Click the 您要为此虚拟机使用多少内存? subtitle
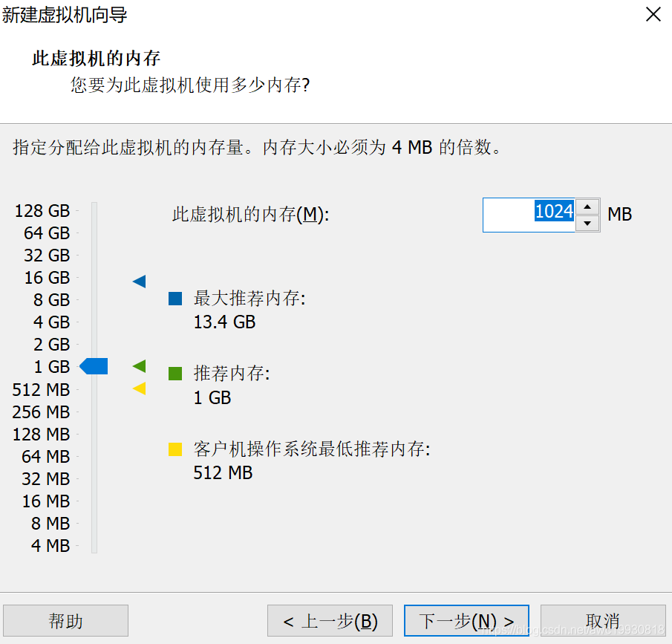Screen dimensions: 672x644 pyautogui.click(x=190, y=85)
